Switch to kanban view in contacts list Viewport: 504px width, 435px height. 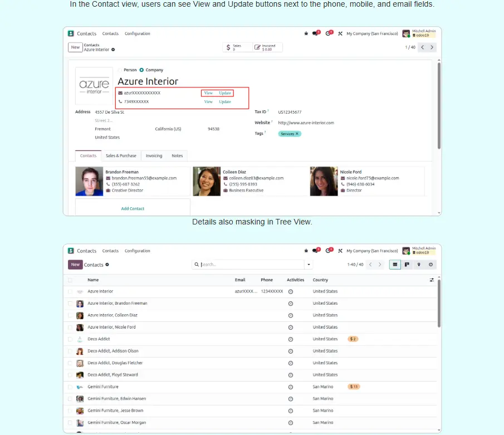(x=407, y=265)
